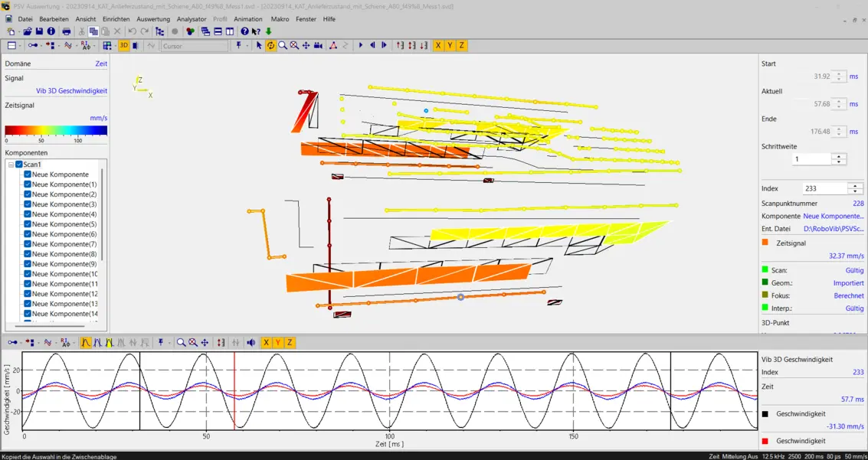Select the rotate view tool in the main toolbar
This screenshot has height=460, width=868.
click(271, 46)
